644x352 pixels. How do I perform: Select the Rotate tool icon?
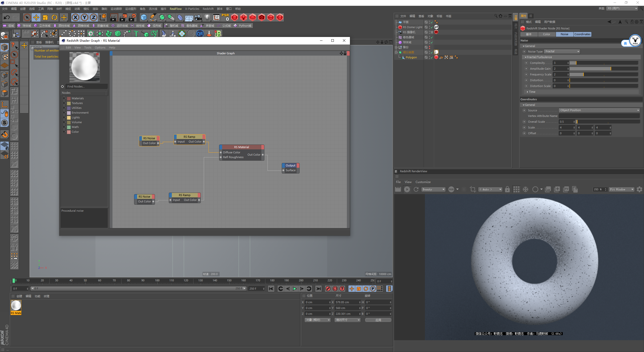pos(54,17)
